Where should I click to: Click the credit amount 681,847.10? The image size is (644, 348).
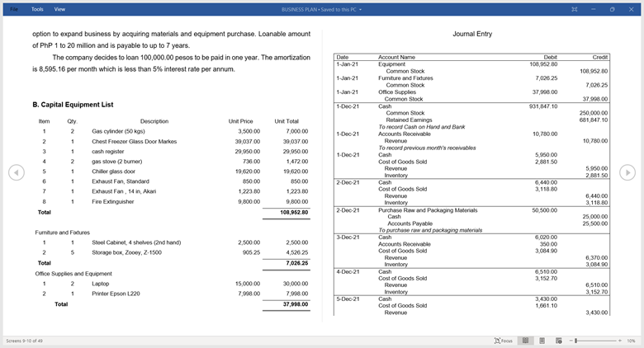pos(594,120)
